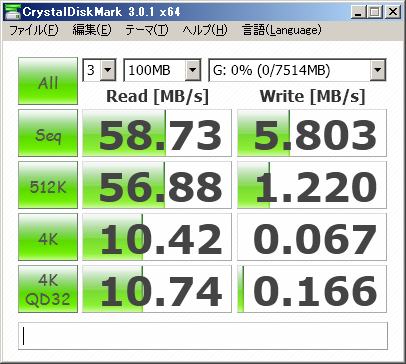Click the CrystalDiskMark title bar app icon
This screenshot has height=364, width=406.
(x=12, y=12)
